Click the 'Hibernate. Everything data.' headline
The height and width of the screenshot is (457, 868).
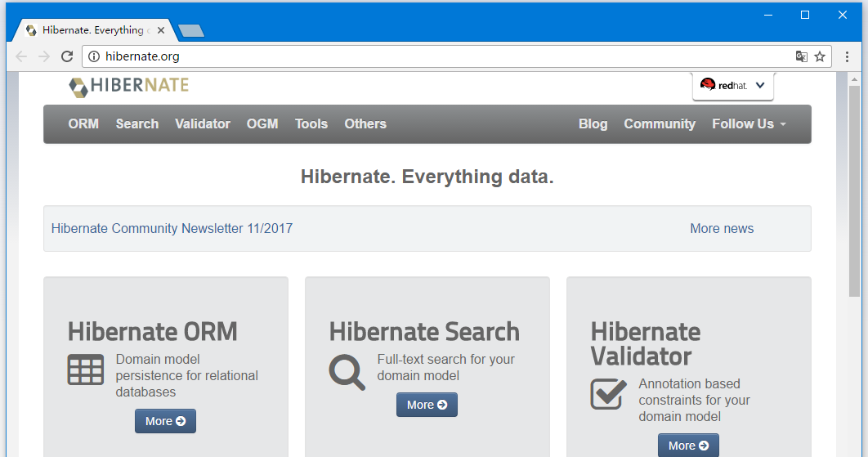pos(427,177)
